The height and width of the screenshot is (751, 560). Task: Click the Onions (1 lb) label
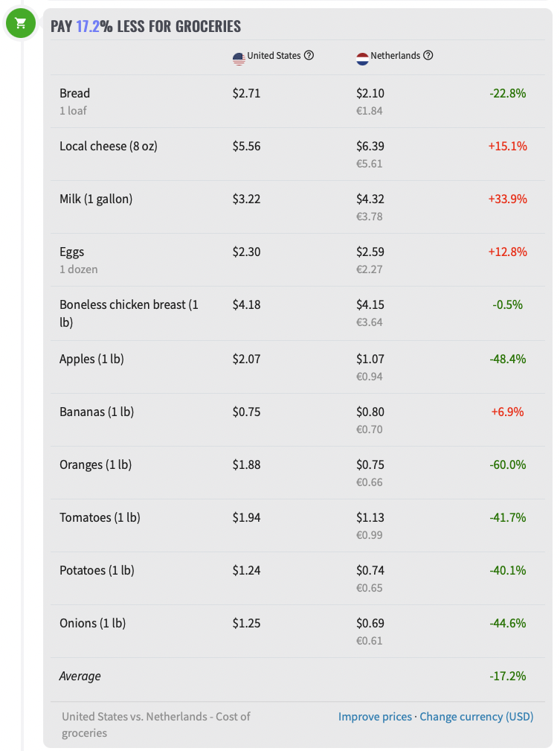pos(92,624)
